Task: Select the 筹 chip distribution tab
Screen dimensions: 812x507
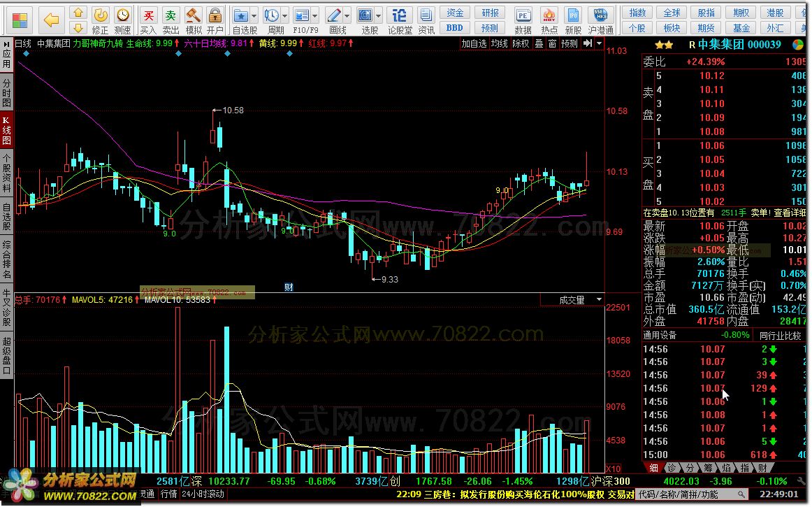Action: tap(708, 468)
